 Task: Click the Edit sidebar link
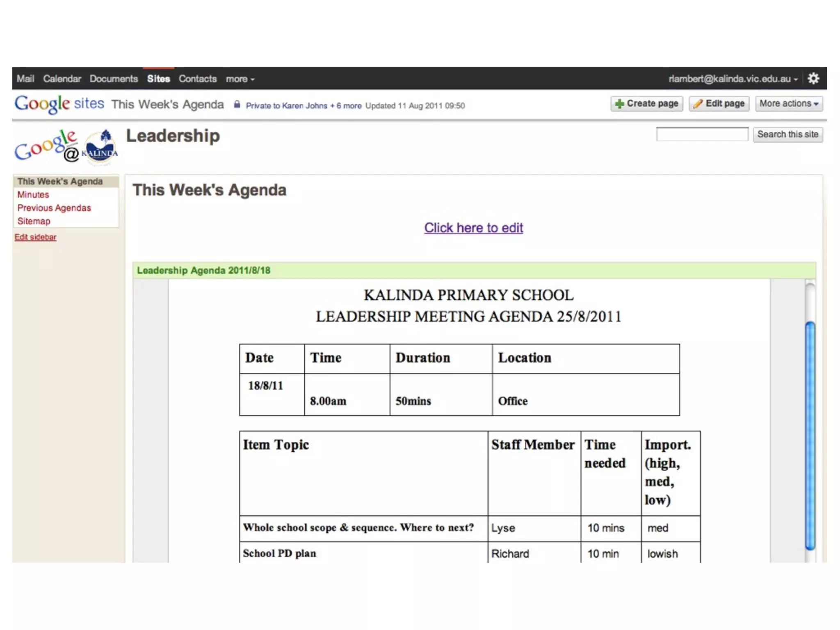(x=36, y=237)
